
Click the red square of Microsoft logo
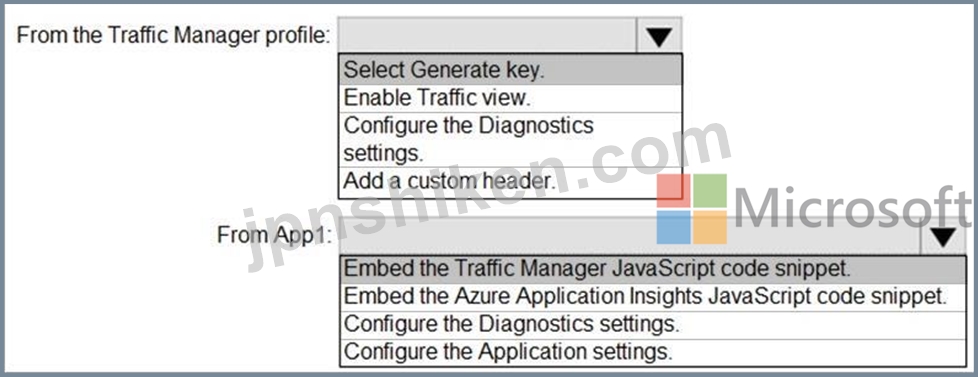click(674, 190)
